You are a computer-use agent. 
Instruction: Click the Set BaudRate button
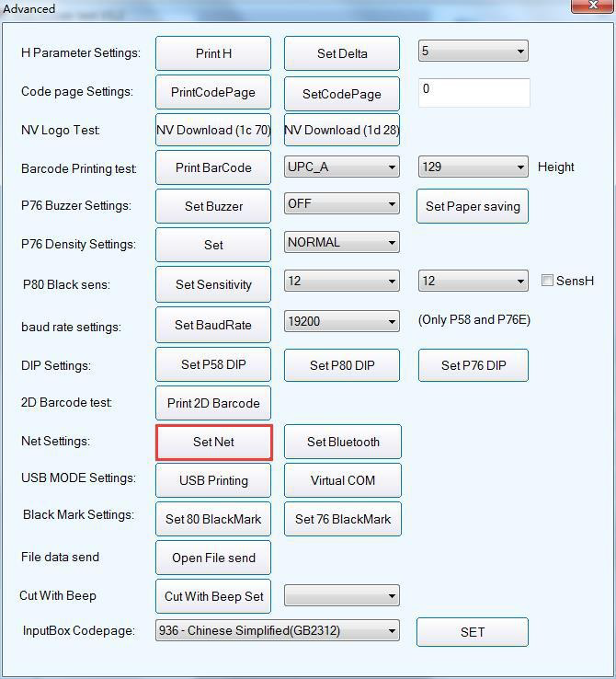click(x=213, y=325)
